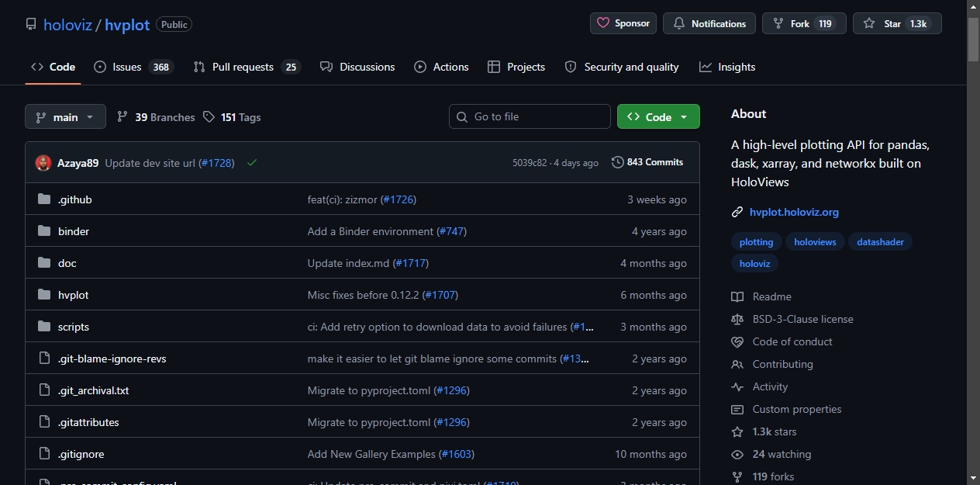Click the .git_archival.txt file icon
Viewport: 980px width, 485px height.
pos(44,390)
